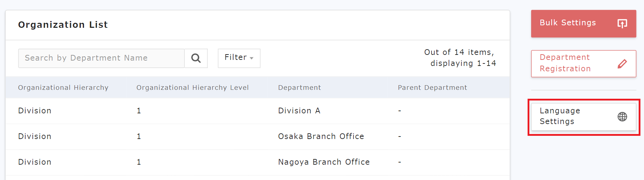Click the items count display text
This screenshot has width=644, height=180.
[x=460, y=58]
